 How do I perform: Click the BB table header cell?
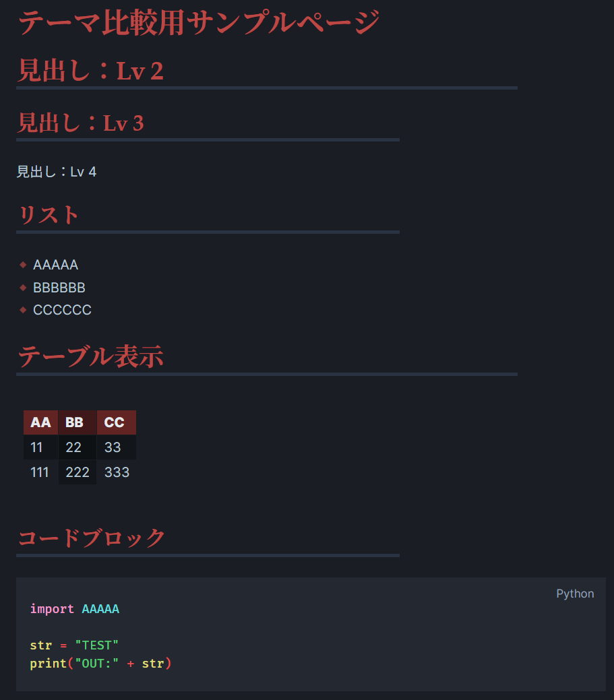click(x=78, y=422)
